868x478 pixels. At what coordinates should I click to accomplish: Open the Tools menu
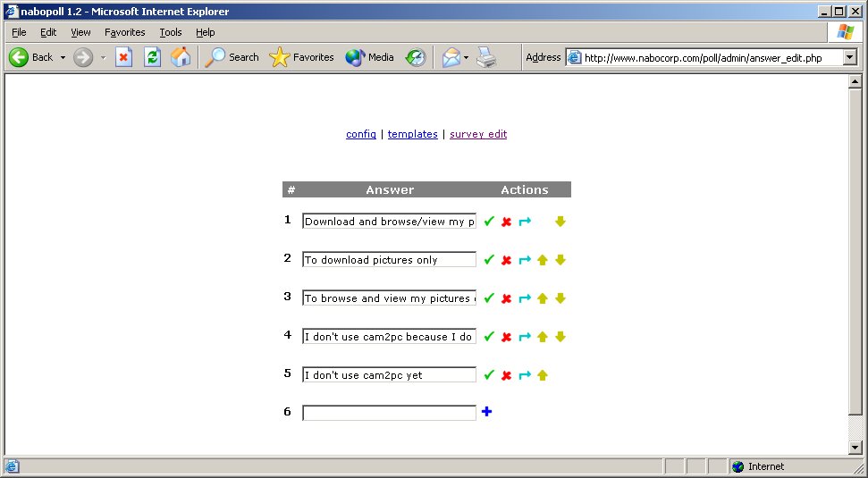click(171, 32)
